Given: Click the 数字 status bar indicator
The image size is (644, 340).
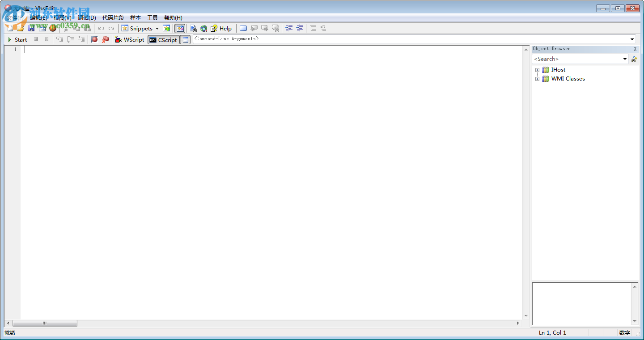Looking at the screenshot, I should 624,332.
